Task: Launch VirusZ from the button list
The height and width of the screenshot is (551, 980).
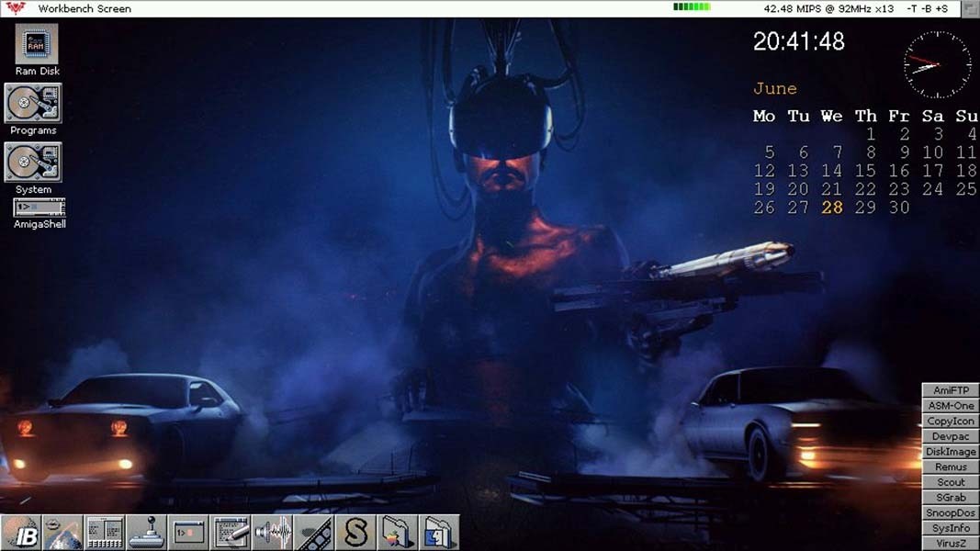Action: (x=951, y=543)
